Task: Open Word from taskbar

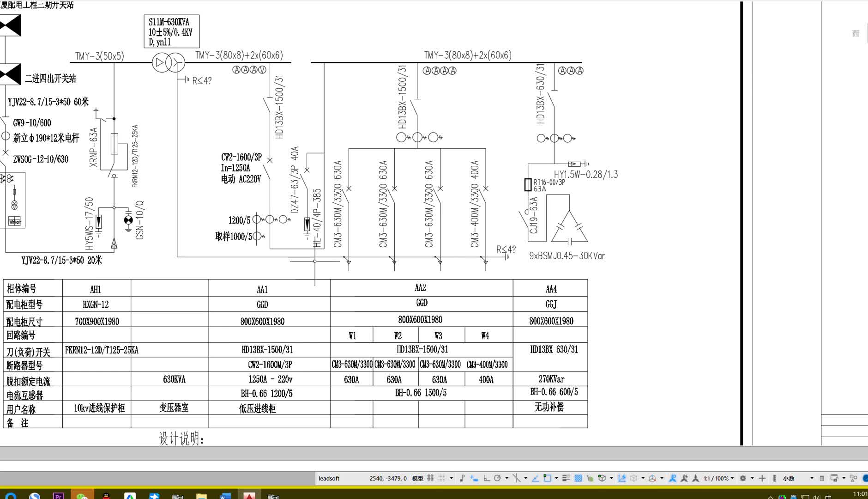Action: (x=225, y=496)
